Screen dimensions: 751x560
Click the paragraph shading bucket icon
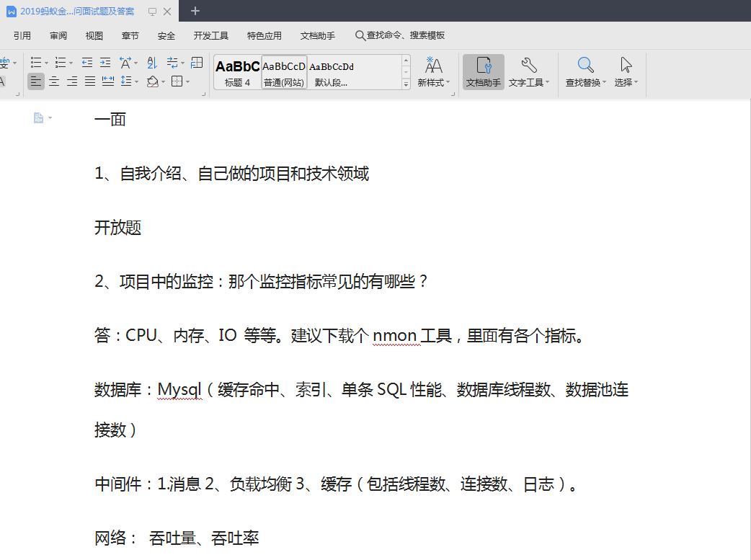[152, 81]
